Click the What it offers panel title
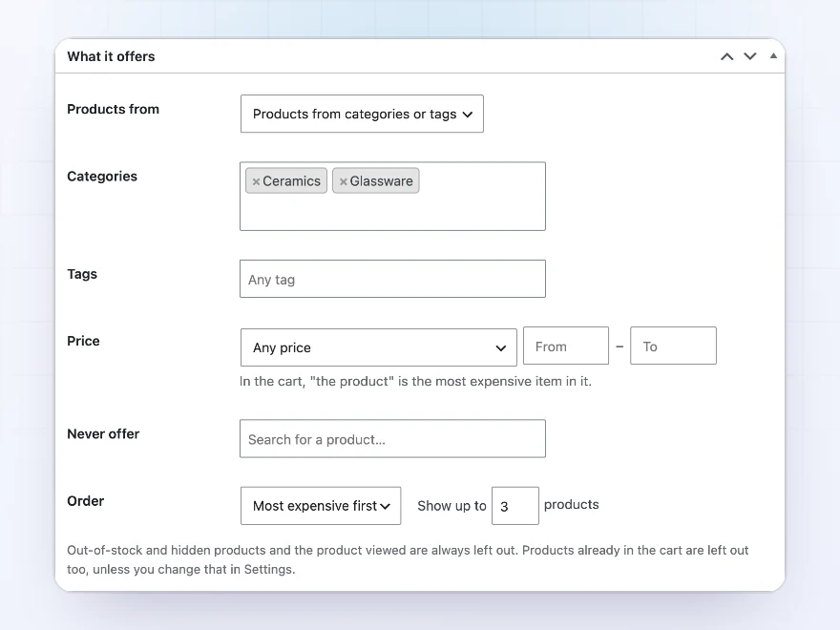The width and height of the screenshot is (840, 630). pos(111,56)
